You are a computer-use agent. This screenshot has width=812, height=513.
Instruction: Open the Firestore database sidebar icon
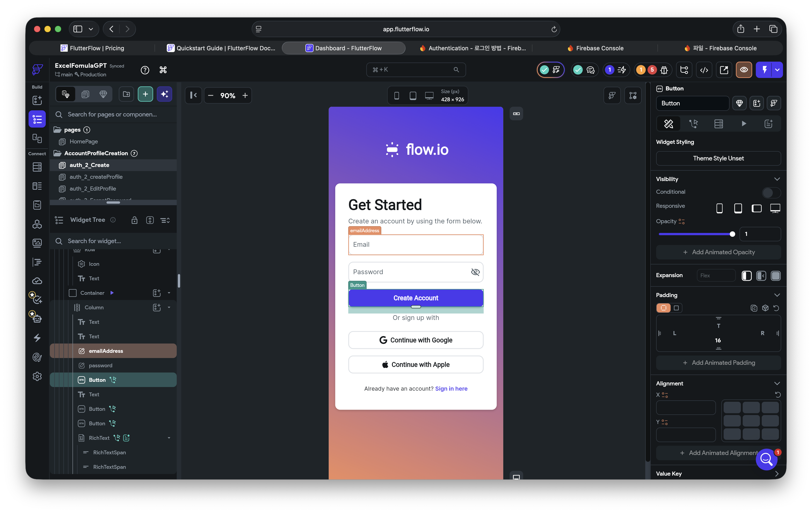[37, 167]
